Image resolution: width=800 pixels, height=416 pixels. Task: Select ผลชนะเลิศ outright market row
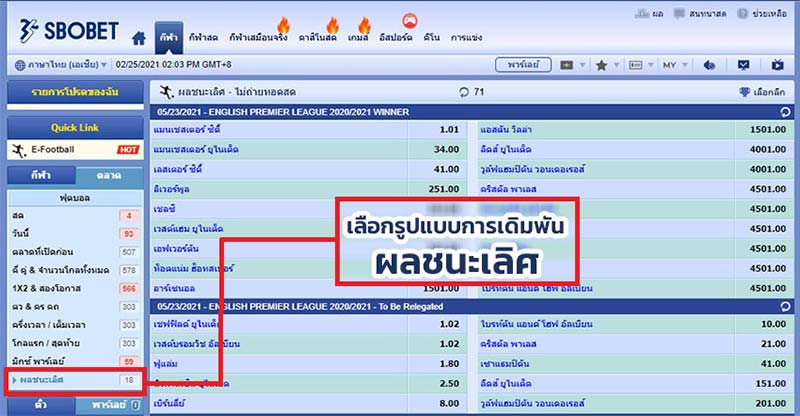pyautogui.click(x=76, y=380)
